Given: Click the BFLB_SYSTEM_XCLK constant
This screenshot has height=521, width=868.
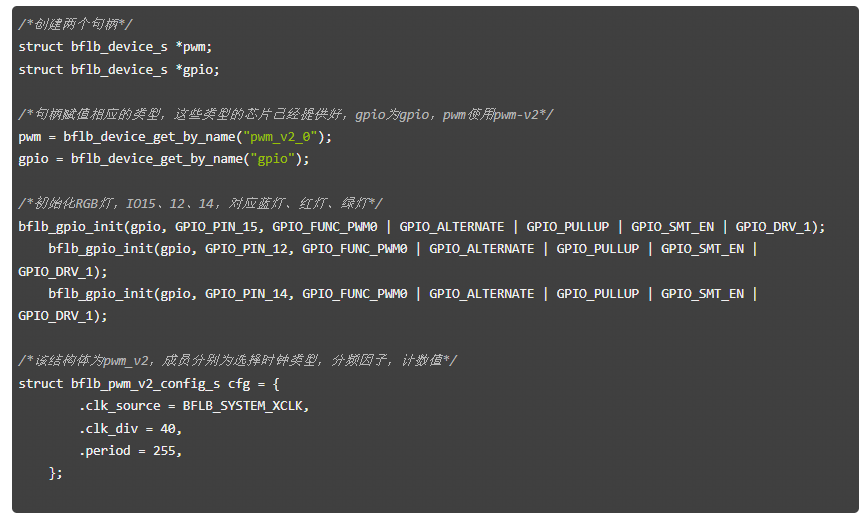Looking at the screenshot, I should [246, 406].
